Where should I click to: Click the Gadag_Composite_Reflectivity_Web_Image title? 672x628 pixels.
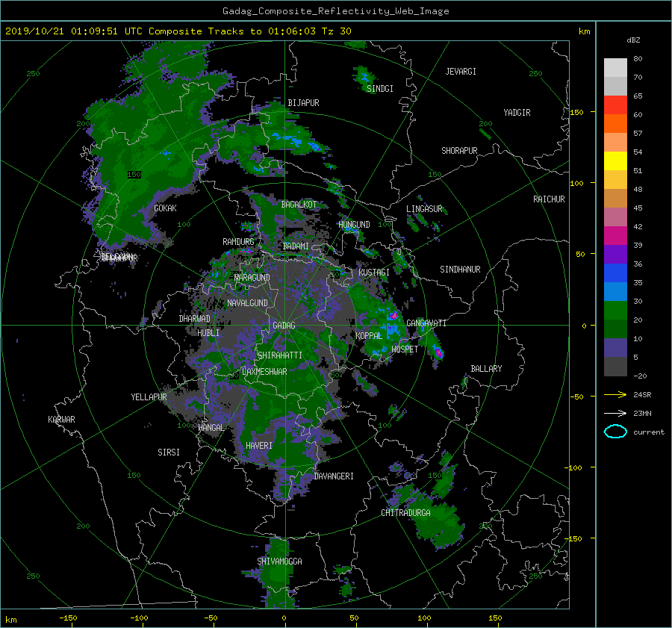pos(335,11)
